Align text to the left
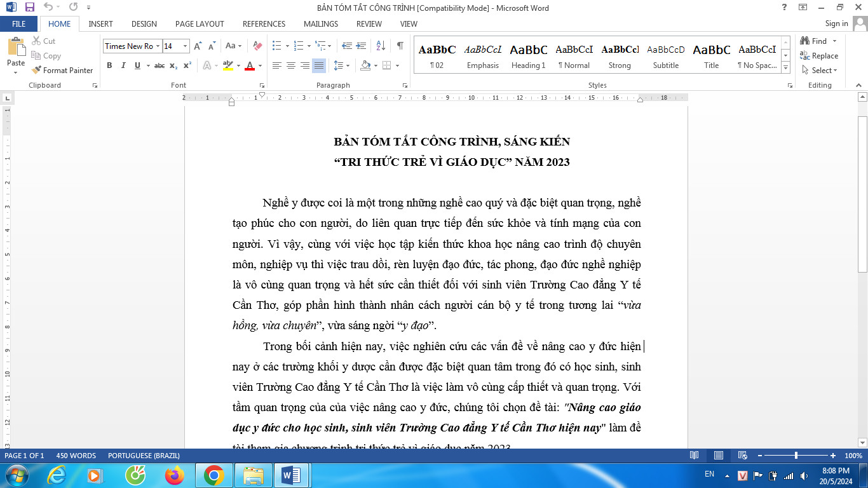The image size is (868, 488). pos(277,65)
